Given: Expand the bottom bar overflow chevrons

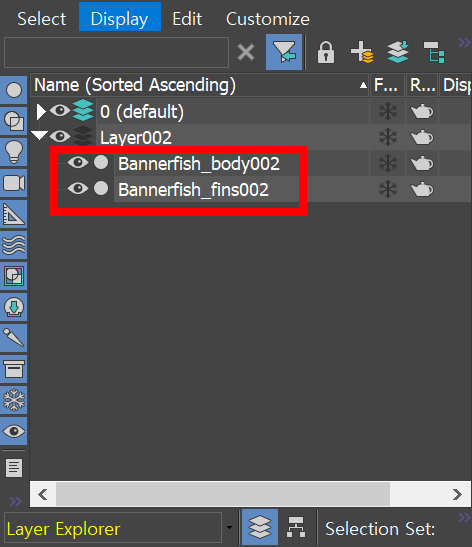Looking at the screenshot, I should click(464, 518).
